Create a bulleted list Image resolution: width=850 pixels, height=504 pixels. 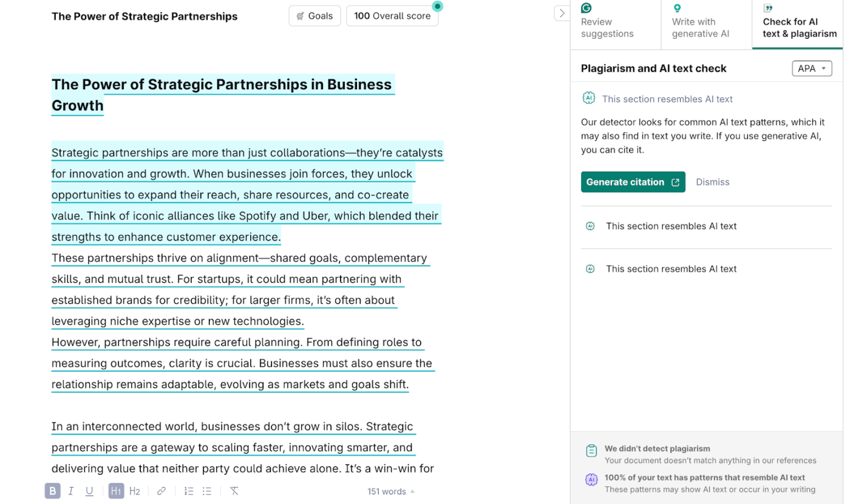(x=207, y=491)
